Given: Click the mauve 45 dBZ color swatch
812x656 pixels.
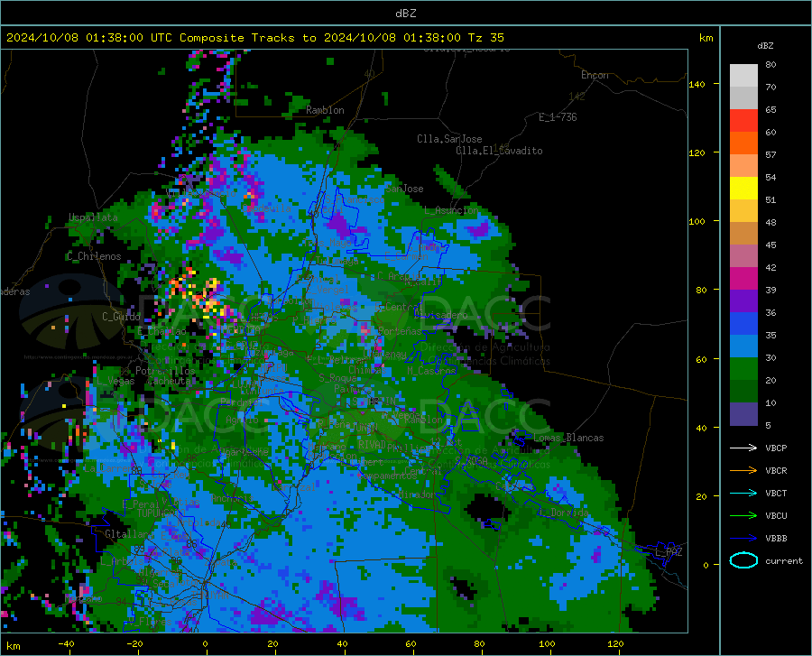Looking at the screenshot, I should [743, 256].
